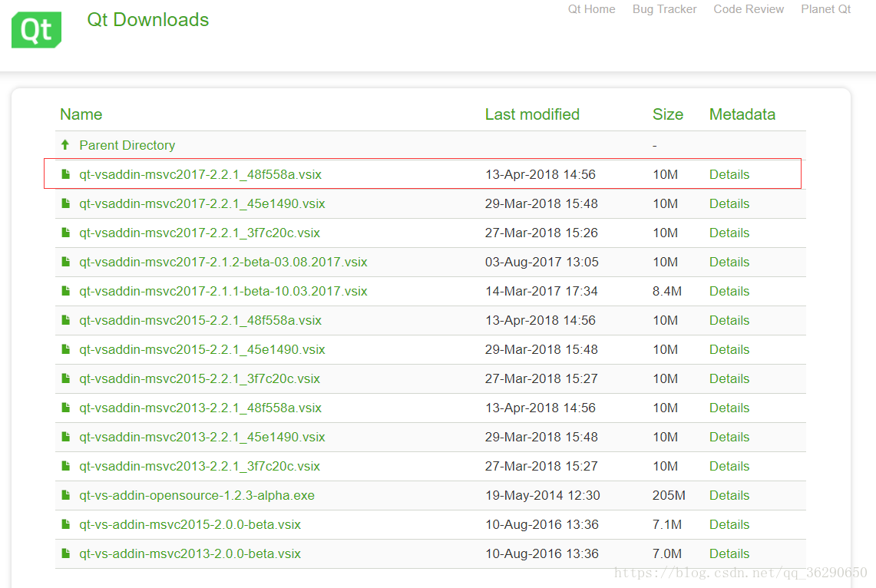Click the 14-Mar-2017 17:34 date

541,291
